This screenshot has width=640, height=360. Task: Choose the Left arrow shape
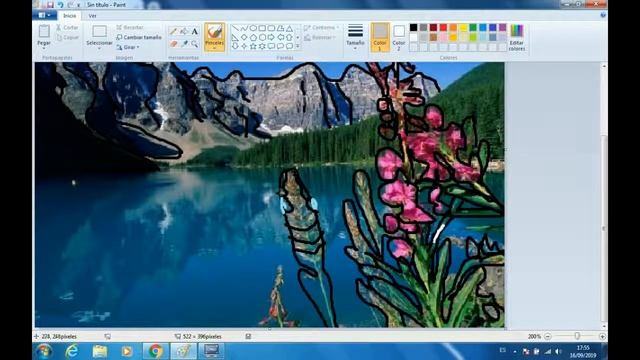coord(280,37)
